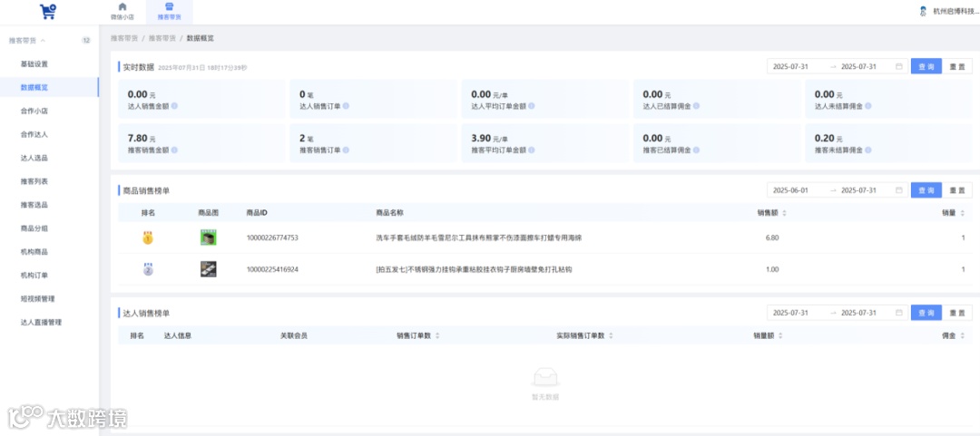The image size is (980, 436).
Task: Click 重置 button in 达人销售榜单 section
Action: coord(957,313)
